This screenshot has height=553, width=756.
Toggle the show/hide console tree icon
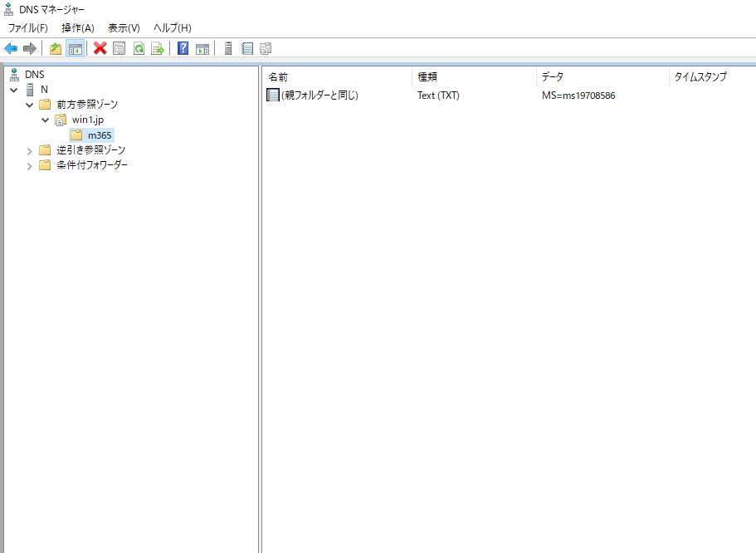tap(76, 48)
